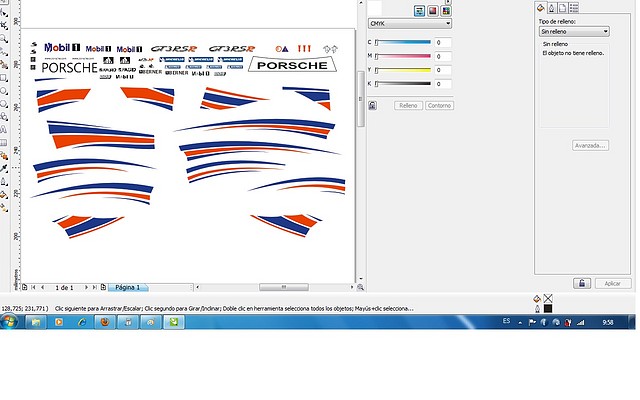Image resolution: width=640 pixels, height=400 pixels.
Task: Open the Tipo de relleno dropdown
Action: tap(574, 31)
